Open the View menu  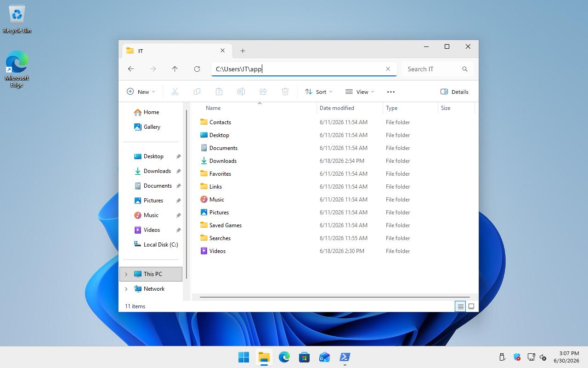[x=360, y=92]
